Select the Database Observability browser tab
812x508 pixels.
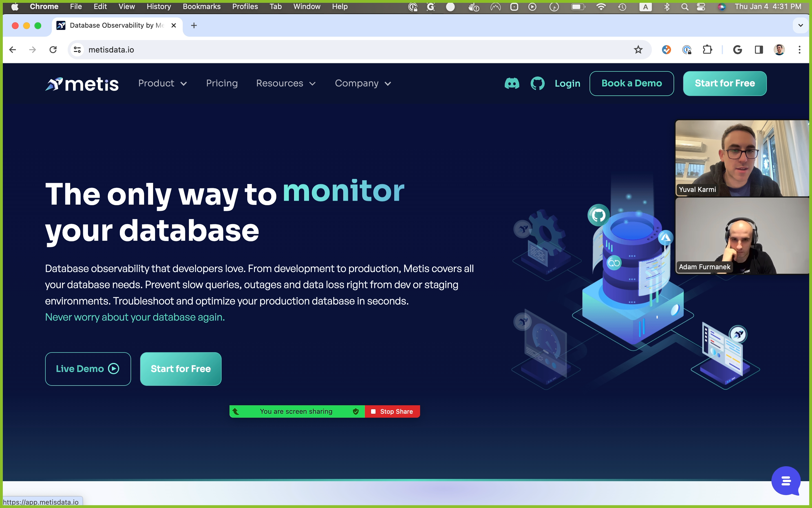point(117,25)
